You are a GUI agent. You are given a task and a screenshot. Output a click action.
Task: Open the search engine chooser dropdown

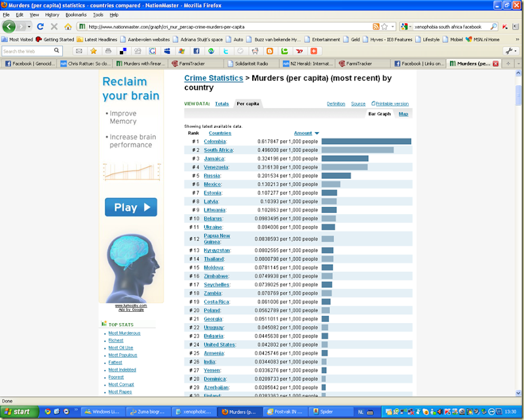pyautogui.click(x=410, y=26)
